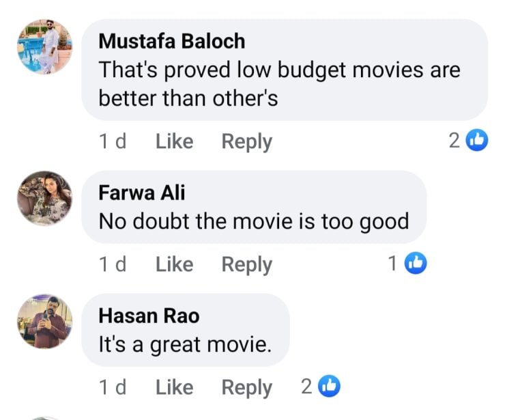The width and height of the screenshot is (505, 420).
Task: Like Mustafa Baloch's comment
Action: coord(174,141)
